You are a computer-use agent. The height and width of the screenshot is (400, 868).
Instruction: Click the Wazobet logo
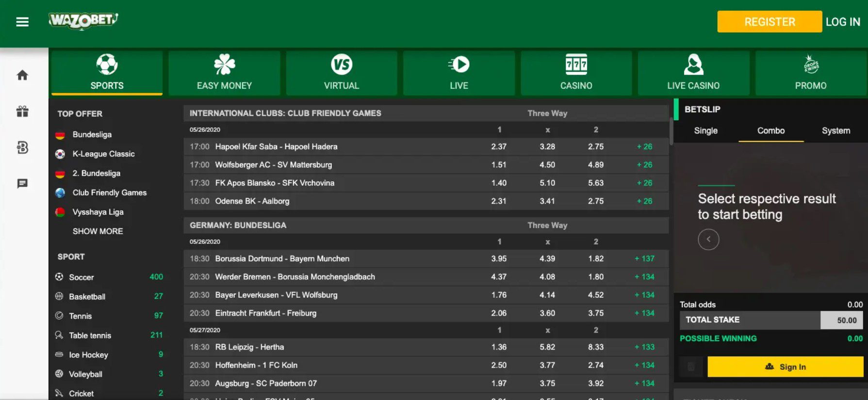83,20
